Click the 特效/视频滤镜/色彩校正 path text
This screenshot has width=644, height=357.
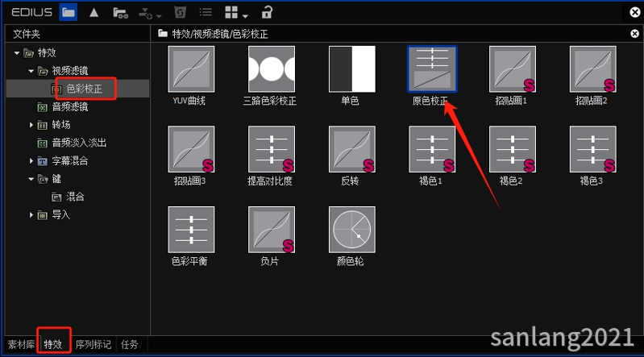[220, 34]
